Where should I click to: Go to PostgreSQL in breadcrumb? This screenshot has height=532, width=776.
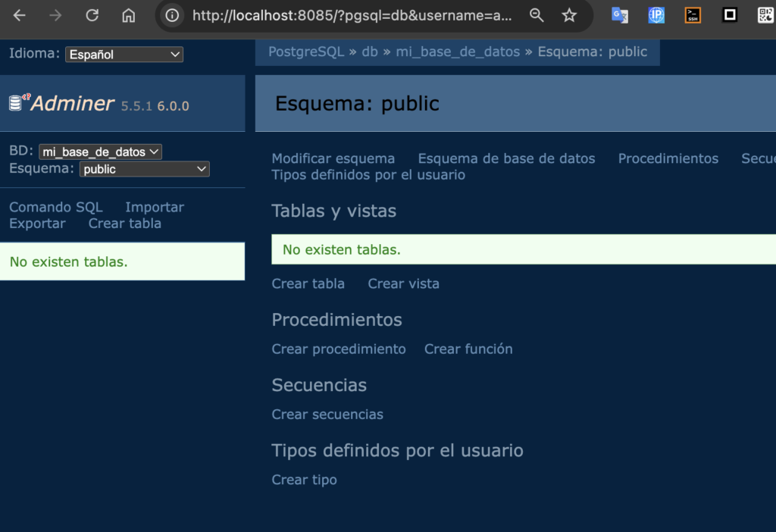(x=306, y=52)
